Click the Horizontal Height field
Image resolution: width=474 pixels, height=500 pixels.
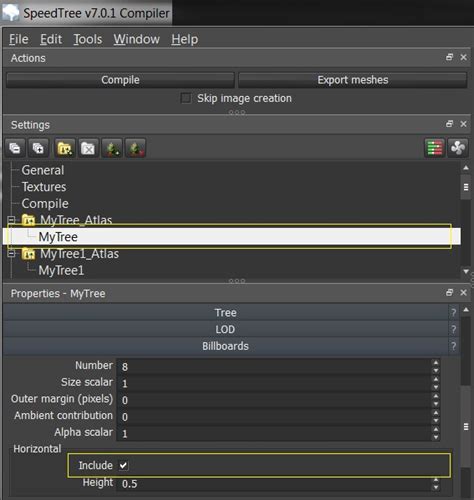[x=274, y=484]
